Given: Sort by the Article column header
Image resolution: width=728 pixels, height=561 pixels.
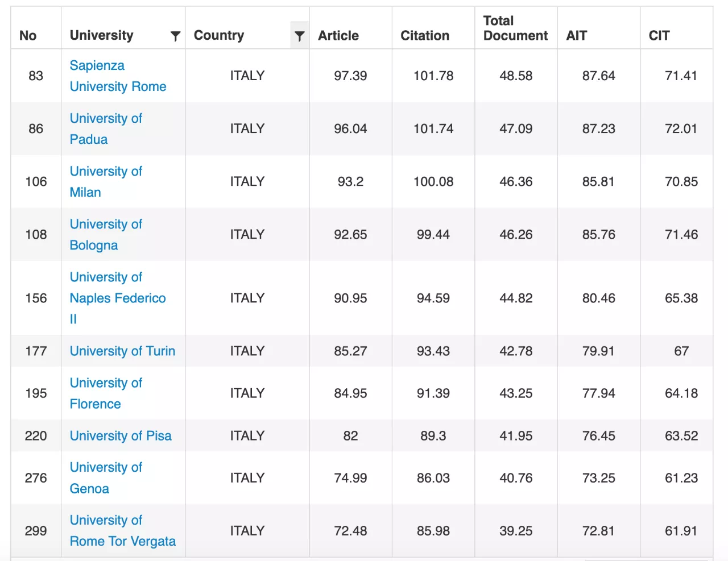Looking at the screenshot, I should pos(338,36).
